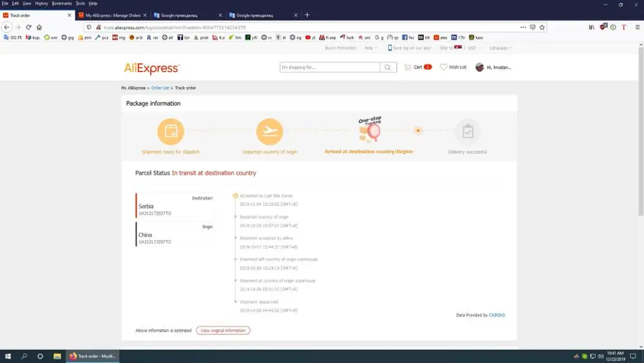Expand the Language dropdown
Screen dimensions: 644x363
pyautogui.click(x=500, y=48)
